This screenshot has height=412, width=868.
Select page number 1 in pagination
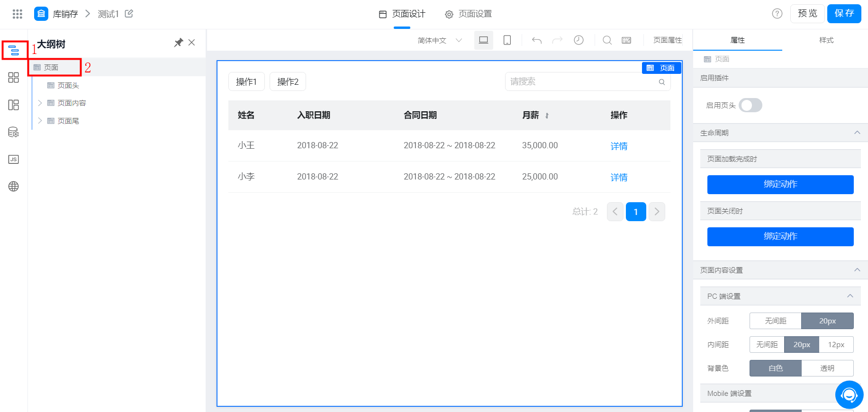[636, 212]
